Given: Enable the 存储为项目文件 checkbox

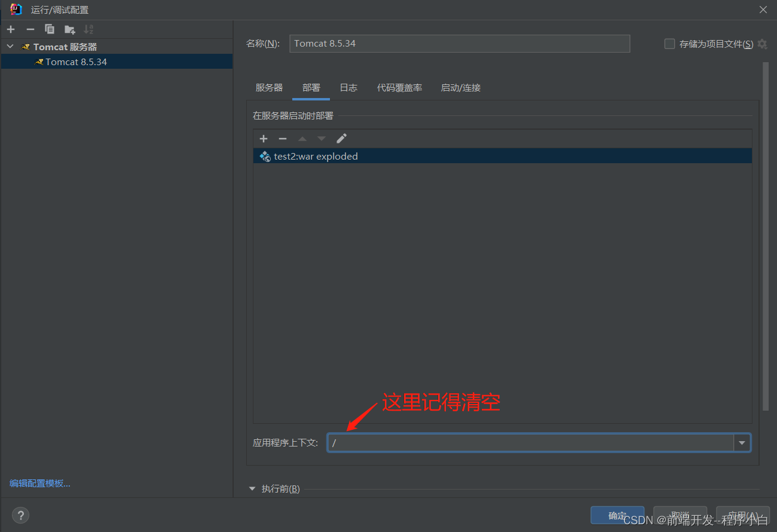Looking at the screenshot, I should 669,44.
